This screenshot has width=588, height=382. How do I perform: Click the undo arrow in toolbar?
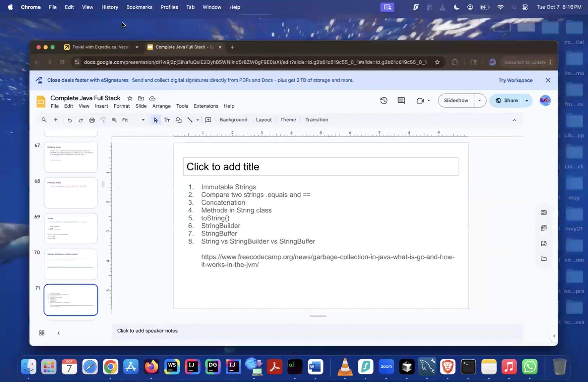[70, 120]
